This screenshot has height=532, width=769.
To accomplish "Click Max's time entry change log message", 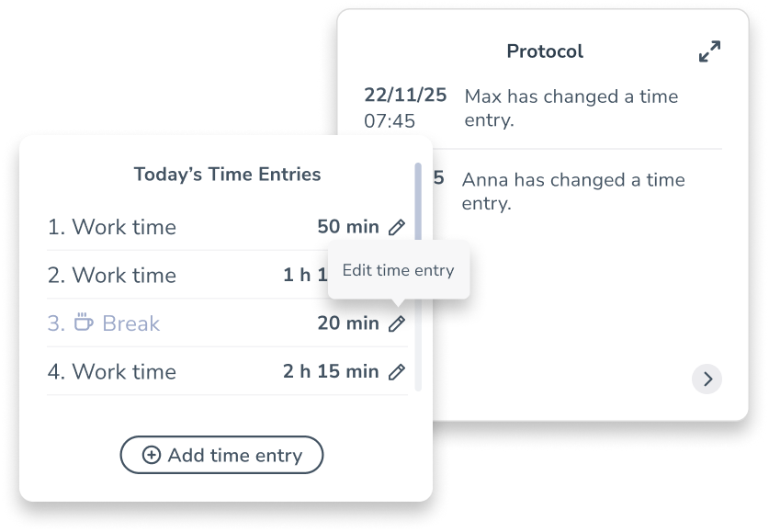I will pos(571,108).
